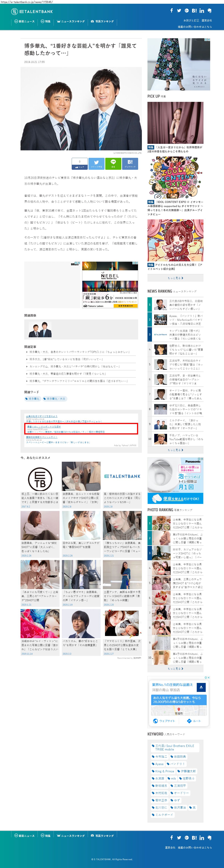Screen dimensions: 224x868
Task: Click もっと見る under PHOTO RANKING
Action: click(175, 669)
